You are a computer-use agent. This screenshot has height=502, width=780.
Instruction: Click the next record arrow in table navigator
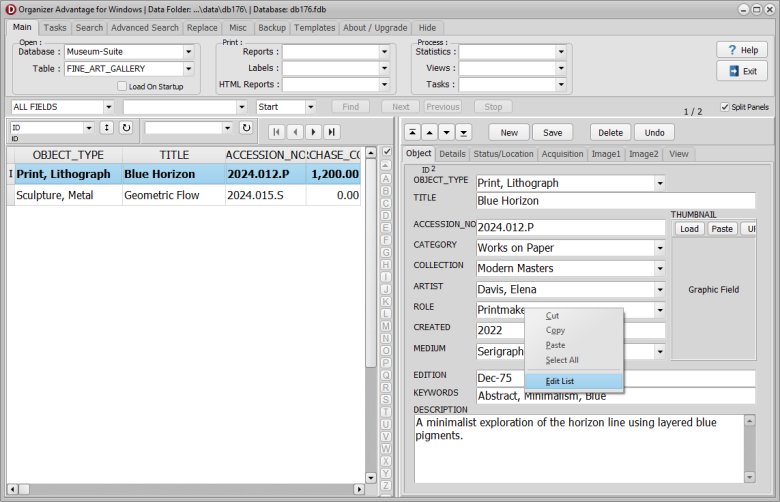tap(313, 131)
